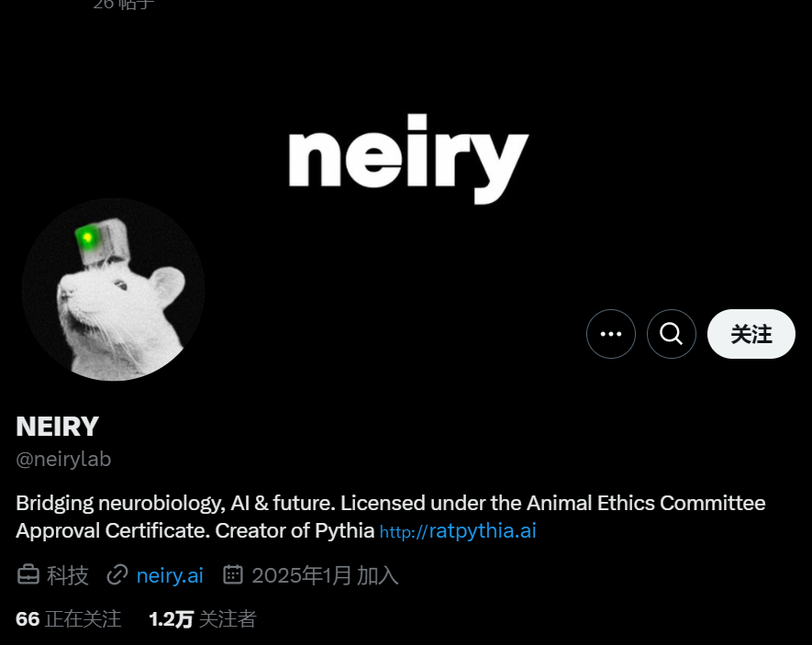The height and width of the screenshot is (645, 812).
Task: Click the briefcase icon beside 科技
Action: 28,575
